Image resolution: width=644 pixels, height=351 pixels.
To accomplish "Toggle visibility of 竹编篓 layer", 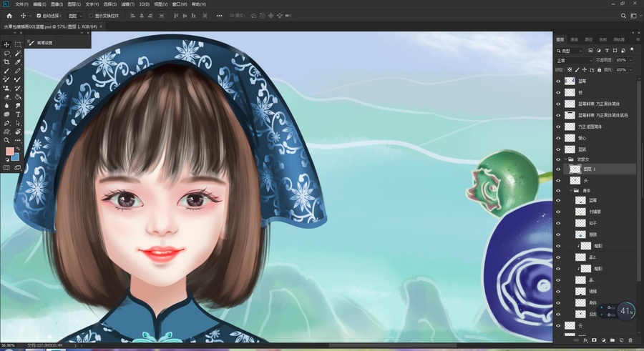I will click(x=558, y=212).
